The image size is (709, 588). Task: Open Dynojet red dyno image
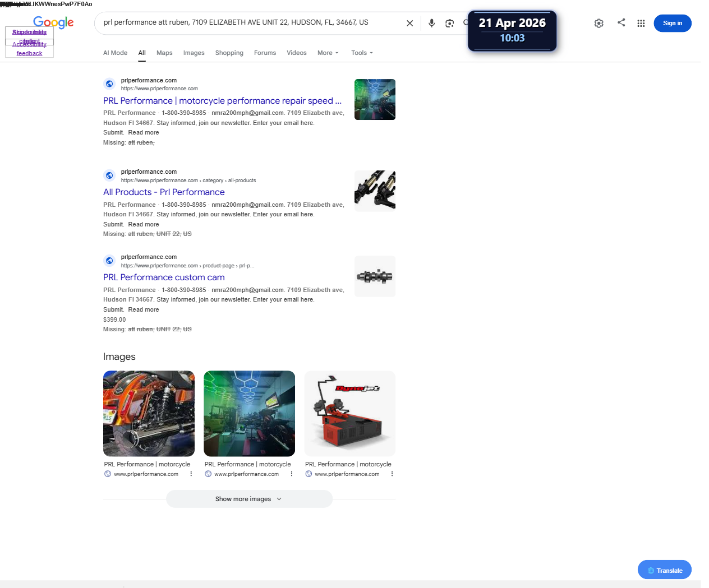(x=350, y=414)
